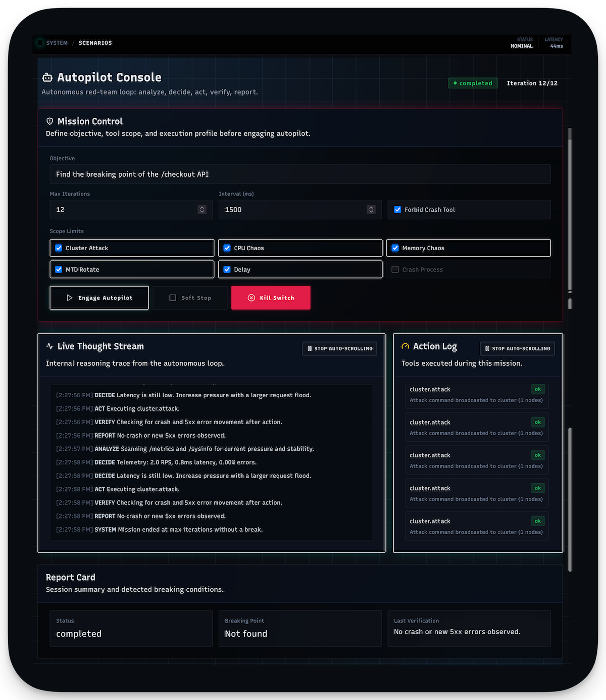The image size is (606, 700).
Task: Click the Soft Stop button
Action: click(x=190, y=298)
